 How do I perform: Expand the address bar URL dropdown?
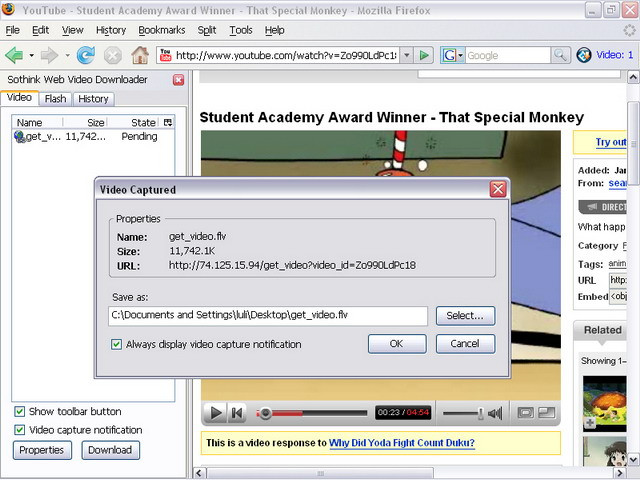point(407,55)
